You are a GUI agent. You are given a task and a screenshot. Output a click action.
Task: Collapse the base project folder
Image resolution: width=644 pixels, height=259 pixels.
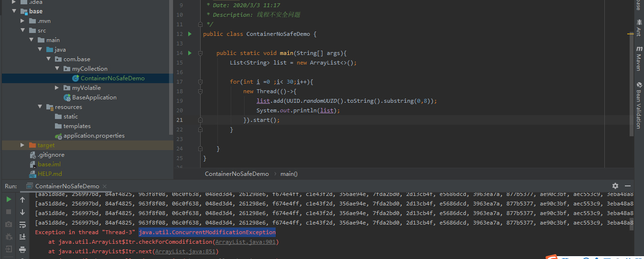14,11
